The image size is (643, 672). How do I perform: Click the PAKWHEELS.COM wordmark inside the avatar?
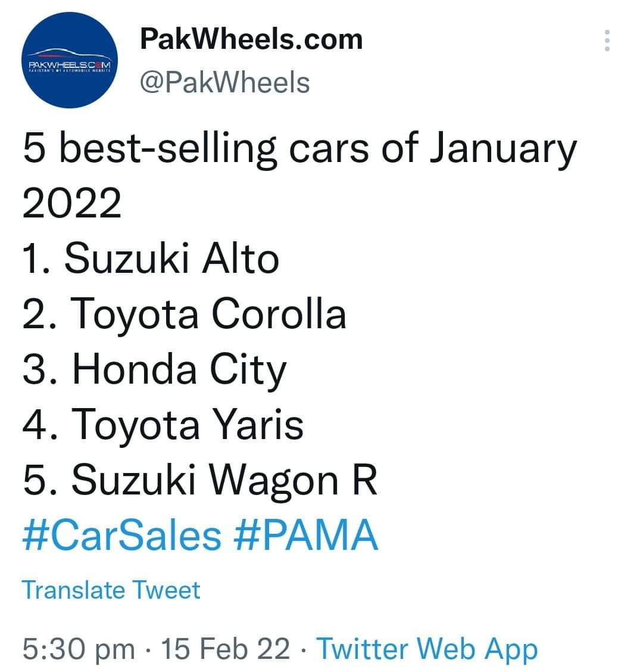click(70, 65)
